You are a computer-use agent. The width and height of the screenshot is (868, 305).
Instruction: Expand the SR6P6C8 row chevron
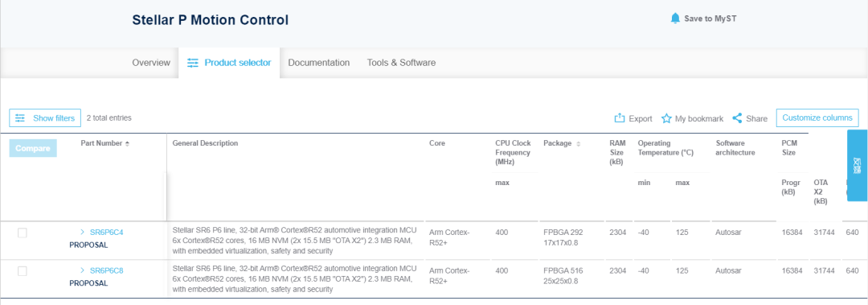(83, 270)
